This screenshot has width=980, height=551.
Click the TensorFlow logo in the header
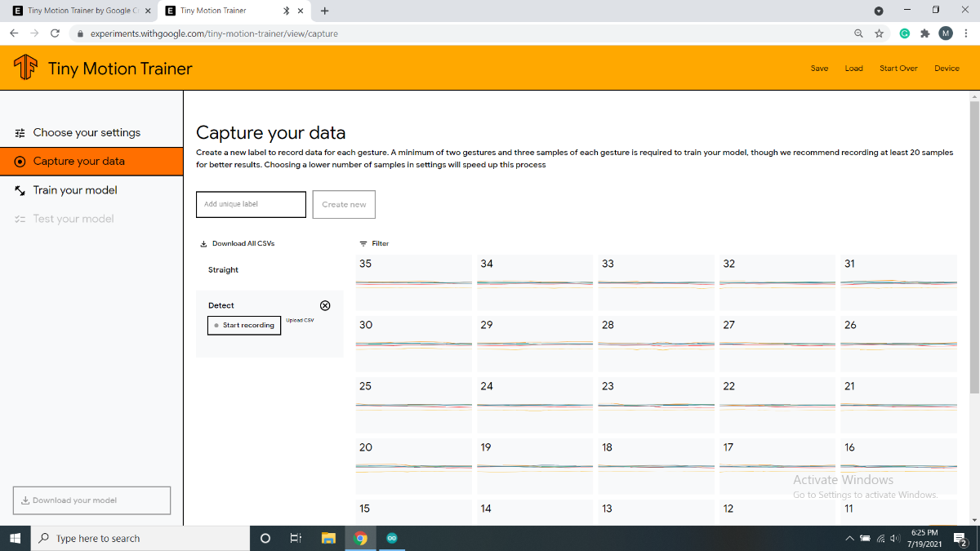25,68
